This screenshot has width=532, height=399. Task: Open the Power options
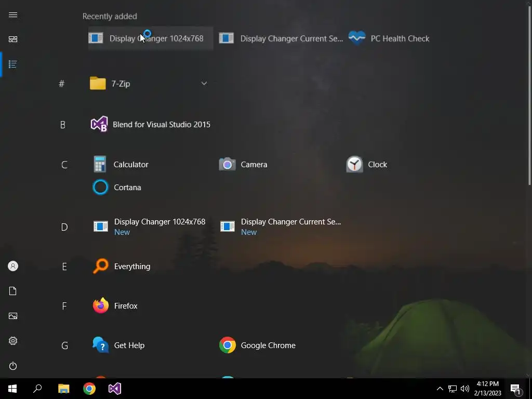[x=13, y=366]
